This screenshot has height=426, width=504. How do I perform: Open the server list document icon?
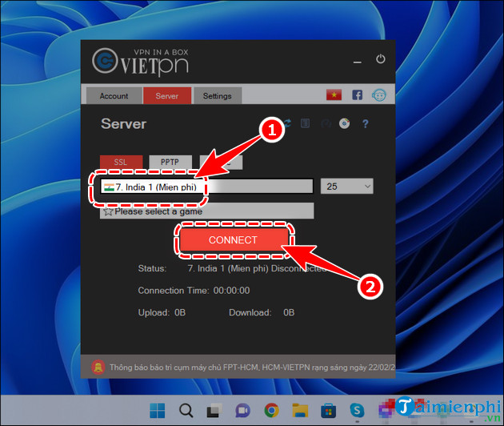click(x=306, y=123)
